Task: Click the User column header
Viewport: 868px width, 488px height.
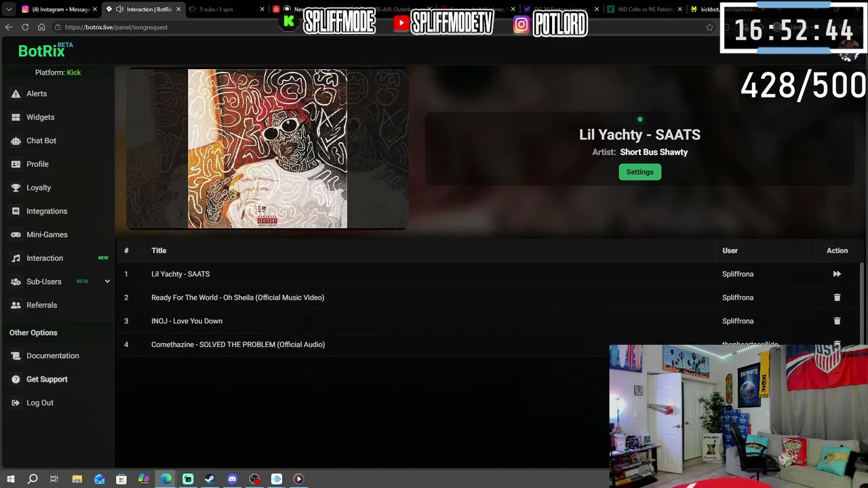Action: coord(730,251)
